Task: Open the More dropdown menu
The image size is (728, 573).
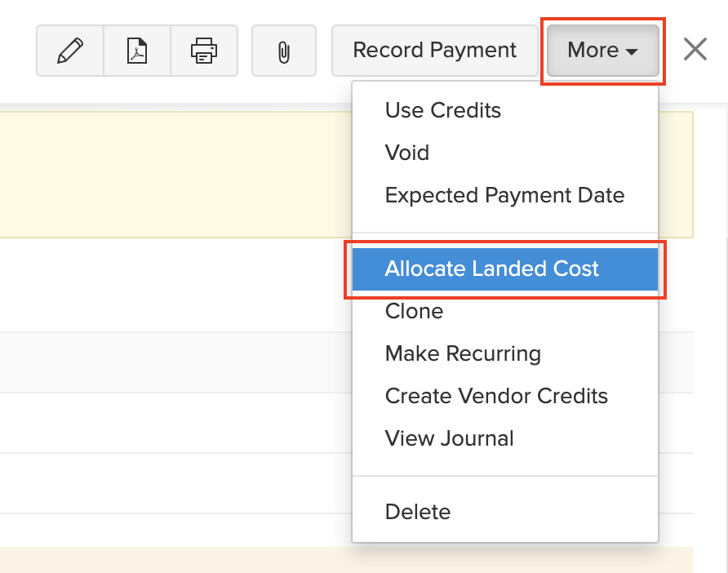Action: tap(601, 50)
